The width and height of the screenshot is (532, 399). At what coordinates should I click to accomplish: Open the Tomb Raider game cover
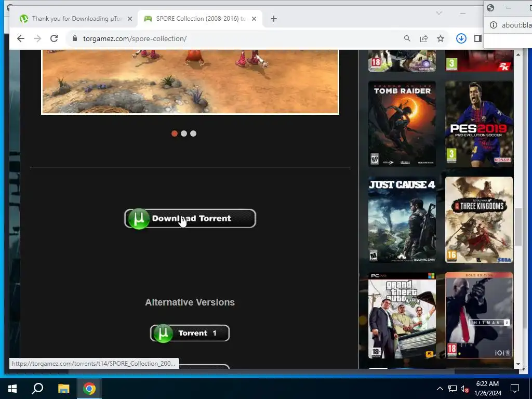(x=402, y=124)
